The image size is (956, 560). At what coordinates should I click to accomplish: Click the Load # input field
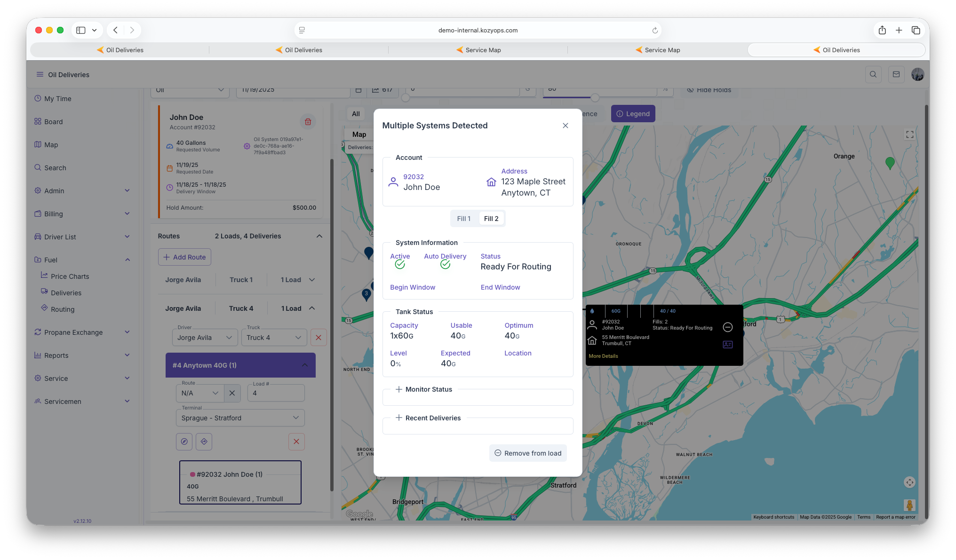(x=276, y=393)
